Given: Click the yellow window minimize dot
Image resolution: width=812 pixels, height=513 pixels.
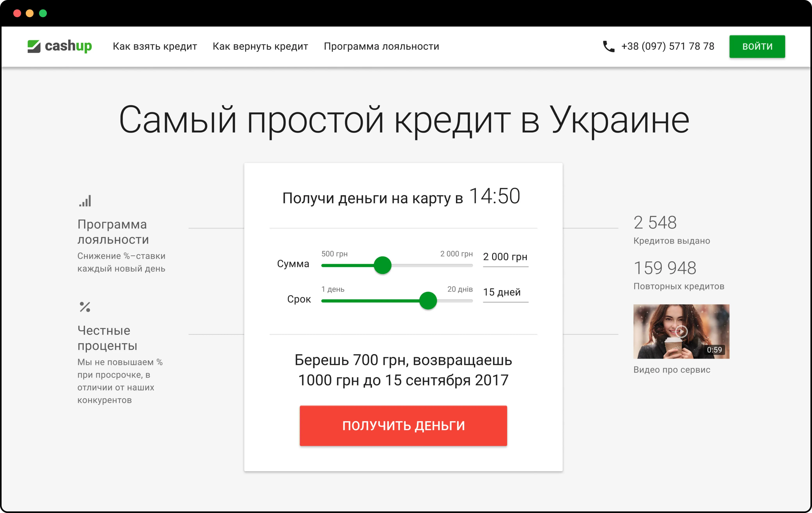Looking at the screenshot, I should 30,13.
